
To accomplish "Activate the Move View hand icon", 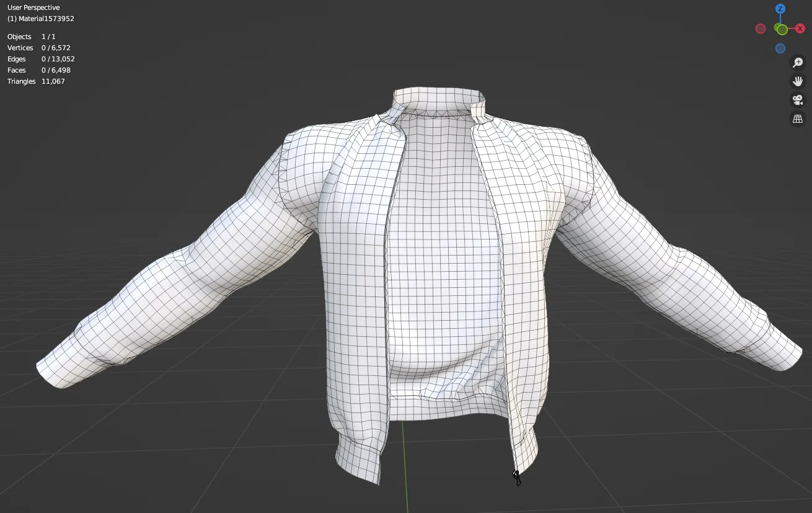I will [x=798, y=81].
